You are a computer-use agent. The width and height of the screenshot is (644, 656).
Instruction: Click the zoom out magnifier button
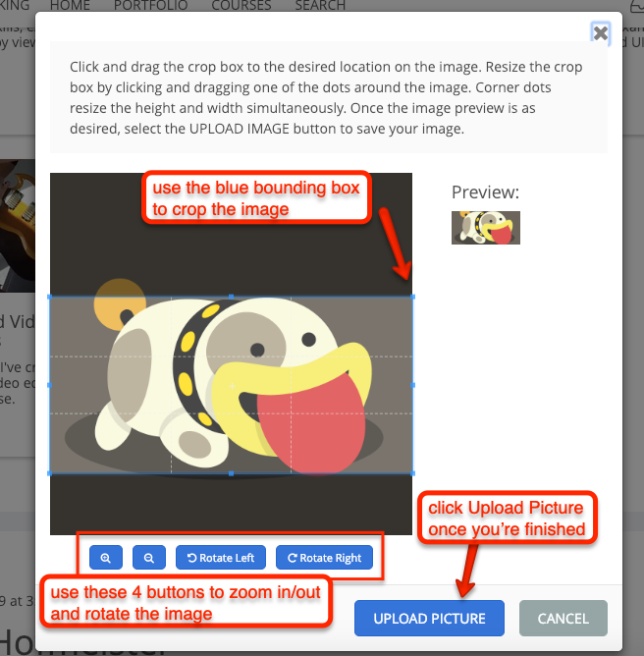pos(149,557)
